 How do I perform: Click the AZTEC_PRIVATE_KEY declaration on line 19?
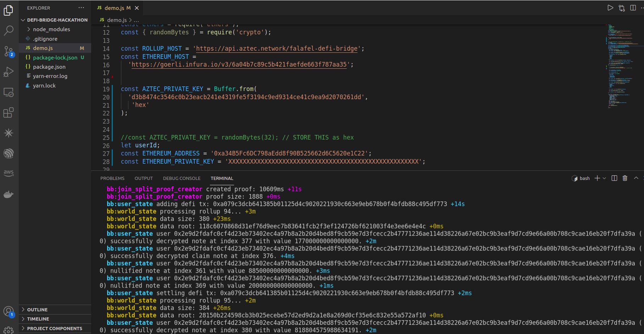(x=173, y=89)
